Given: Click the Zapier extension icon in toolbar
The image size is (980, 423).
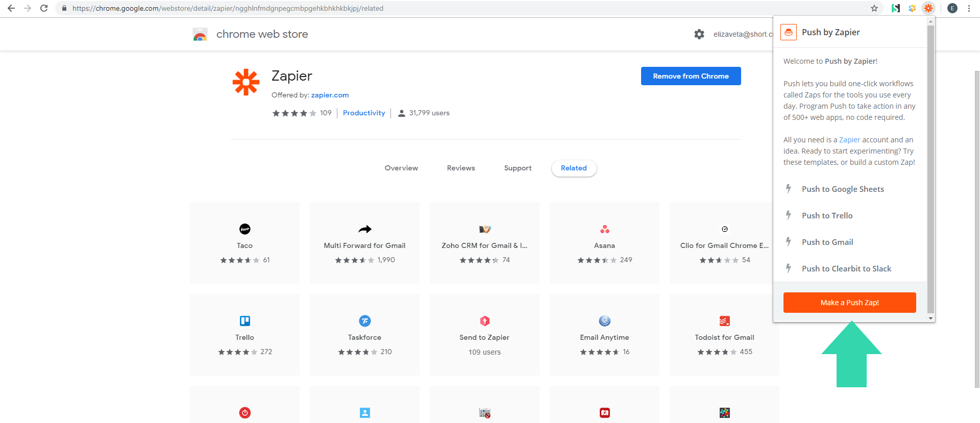Looking at the screenshot, I should pyautogui.click(x=928, y=8).
